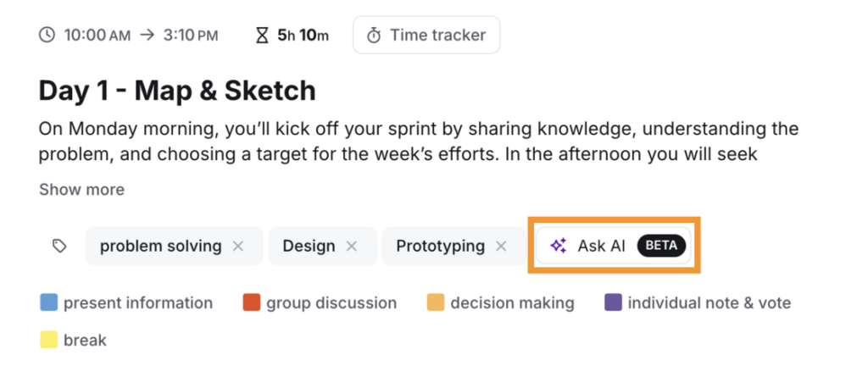
Task: Click the clock icon beside start time
Action: [x=47, y=36]
